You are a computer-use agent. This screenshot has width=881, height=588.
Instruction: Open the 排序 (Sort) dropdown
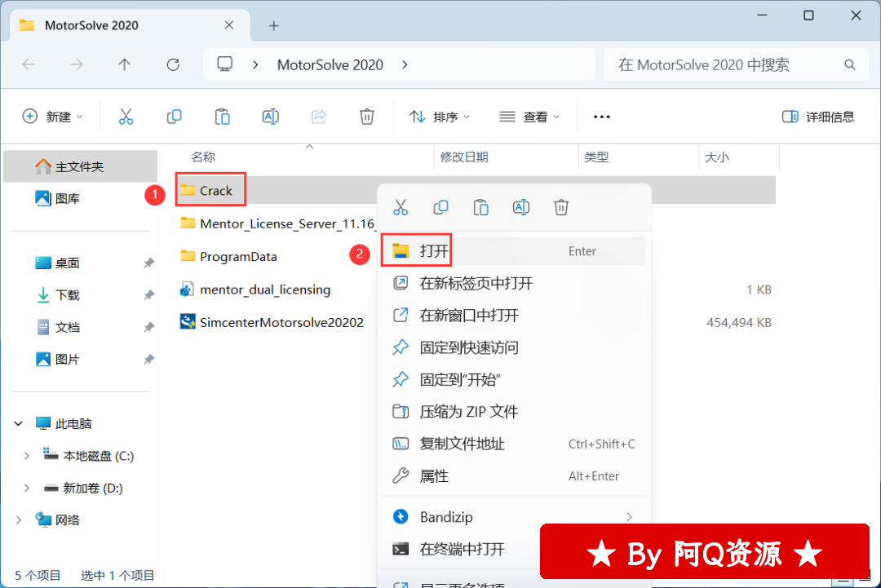click(x=440, y=117)
